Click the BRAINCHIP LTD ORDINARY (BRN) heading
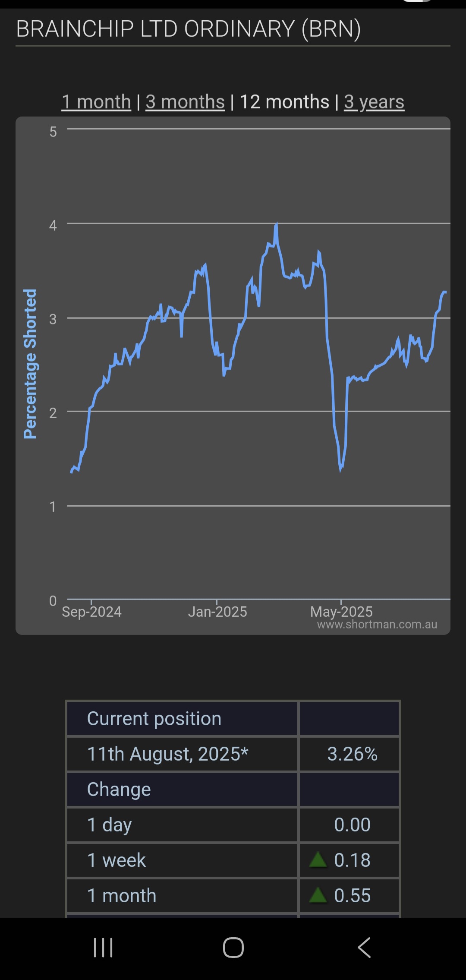 click(188, 29)
